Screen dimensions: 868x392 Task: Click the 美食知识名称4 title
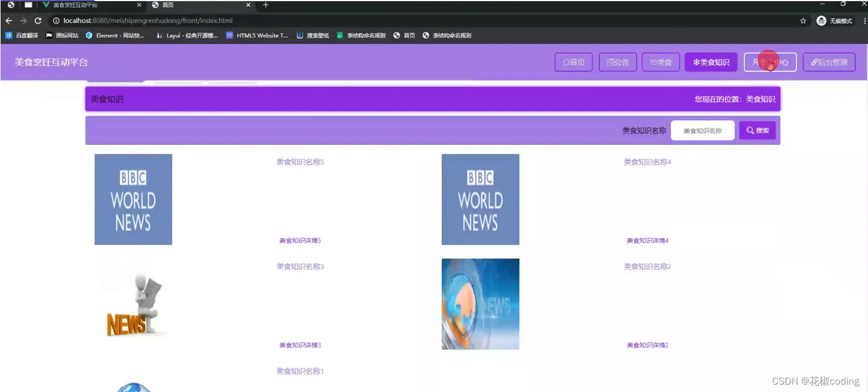point(647,162)
